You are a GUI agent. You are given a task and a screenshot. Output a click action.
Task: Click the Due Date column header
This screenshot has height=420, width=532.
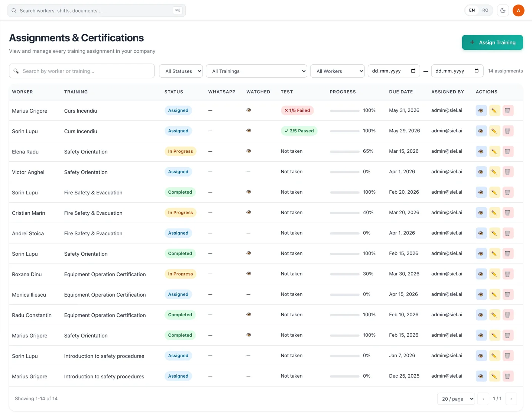(x=401, y=92)
